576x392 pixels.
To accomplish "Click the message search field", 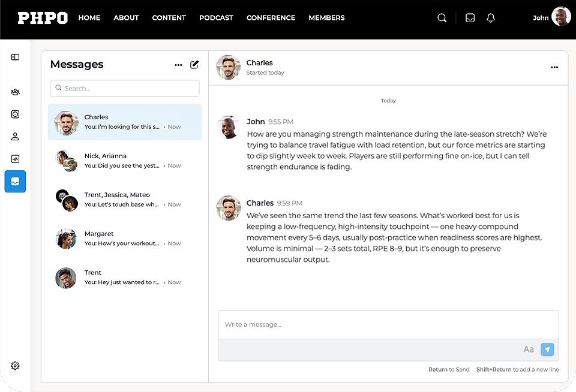I will 125,88.
